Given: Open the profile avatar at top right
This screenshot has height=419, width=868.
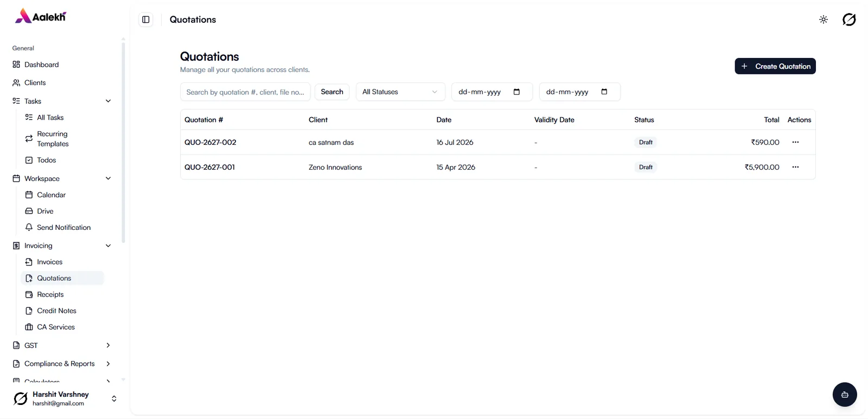Looking at the screenshot, I should 849,20.
